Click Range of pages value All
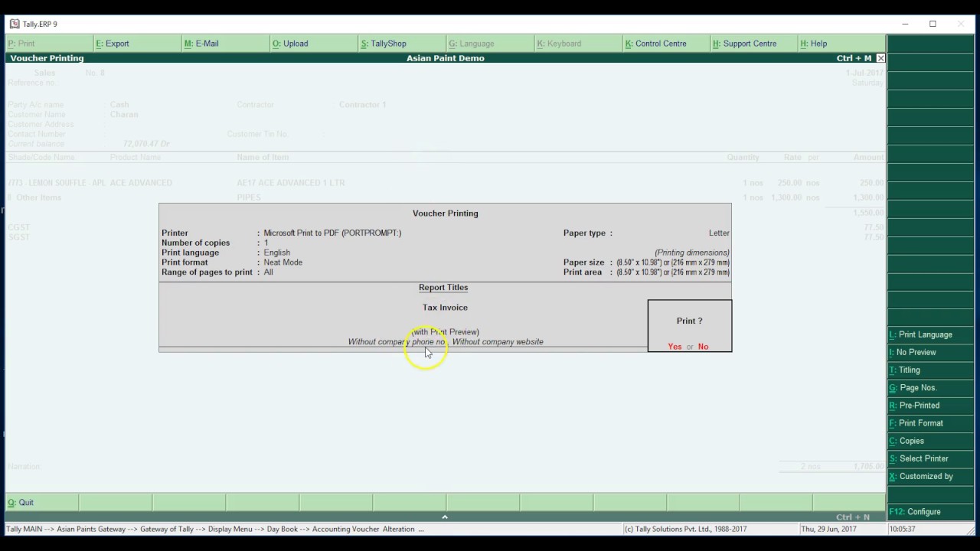The height and width of the screenshot is (551, 980). click(x=269, y=272)
